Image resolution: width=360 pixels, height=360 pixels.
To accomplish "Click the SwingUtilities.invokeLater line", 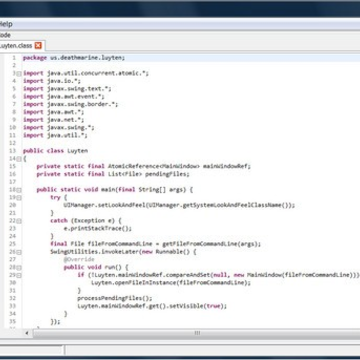I will coord(123,252).
